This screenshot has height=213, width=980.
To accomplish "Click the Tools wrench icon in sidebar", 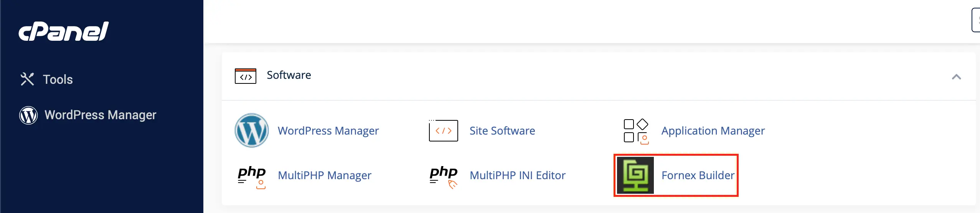I will [27, 79].
